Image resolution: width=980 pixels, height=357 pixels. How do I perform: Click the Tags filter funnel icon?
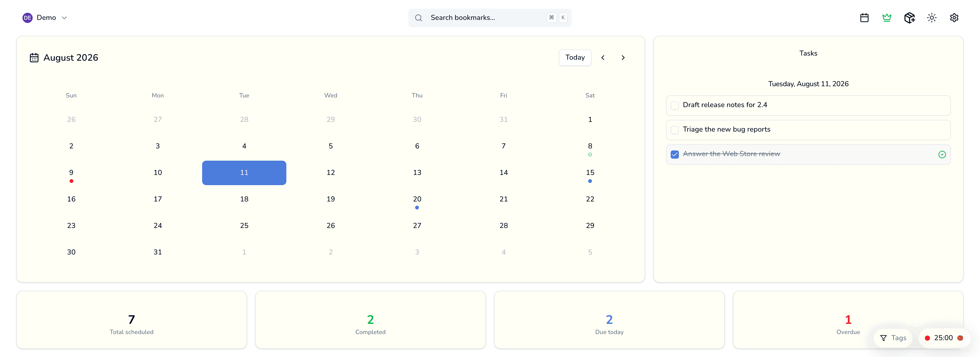[x=884, y=338]
